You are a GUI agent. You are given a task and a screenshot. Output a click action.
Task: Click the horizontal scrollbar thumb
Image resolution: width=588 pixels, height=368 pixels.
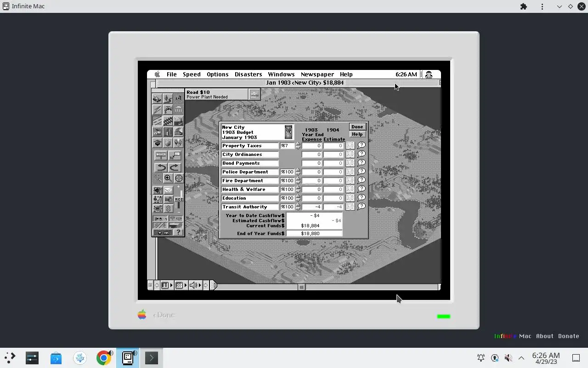301,287
